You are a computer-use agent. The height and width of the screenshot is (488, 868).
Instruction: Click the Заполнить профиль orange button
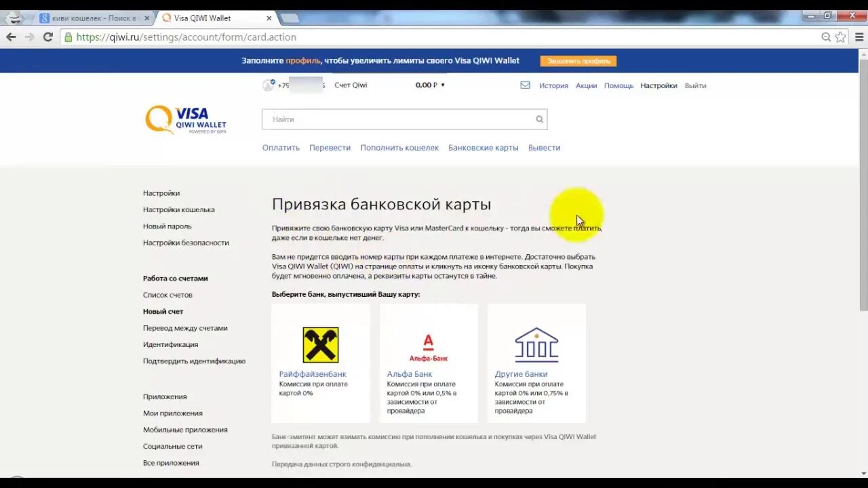578,61
